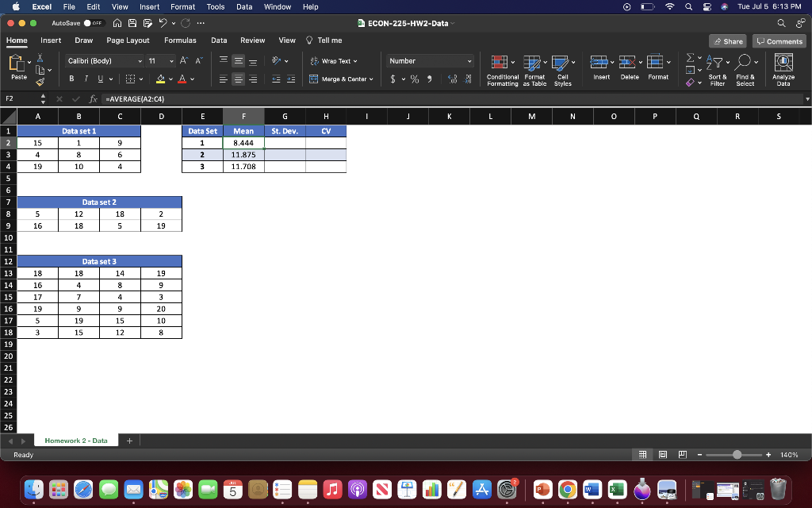Click the Paste clipboard icon
This screenshot has height=508, width=812.
tap(17, 63)
